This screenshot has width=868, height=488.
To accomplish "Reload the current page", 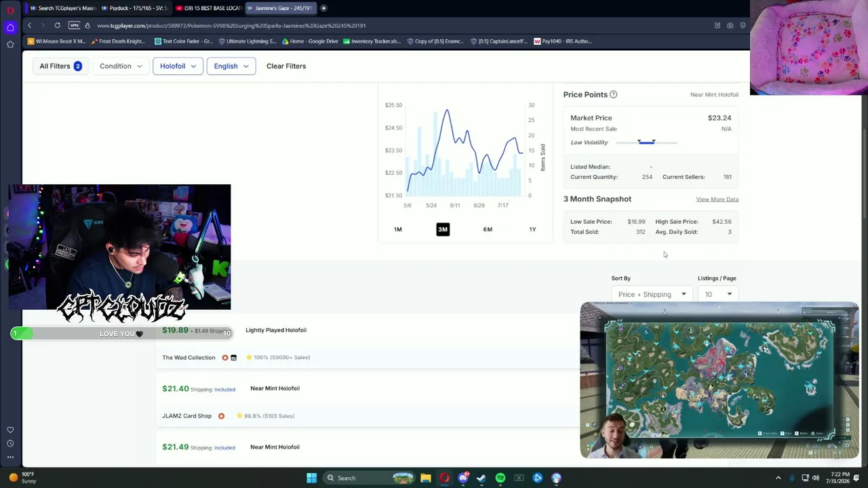I will [57, 26].
